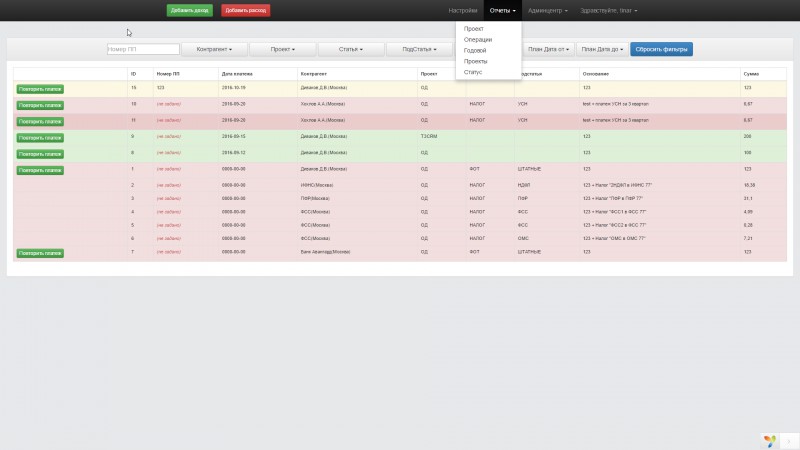Image resolution: width=800 pixels, height=450 pixels.
Task: Open the Админцентр navbar dropdown
Action: 547,10
